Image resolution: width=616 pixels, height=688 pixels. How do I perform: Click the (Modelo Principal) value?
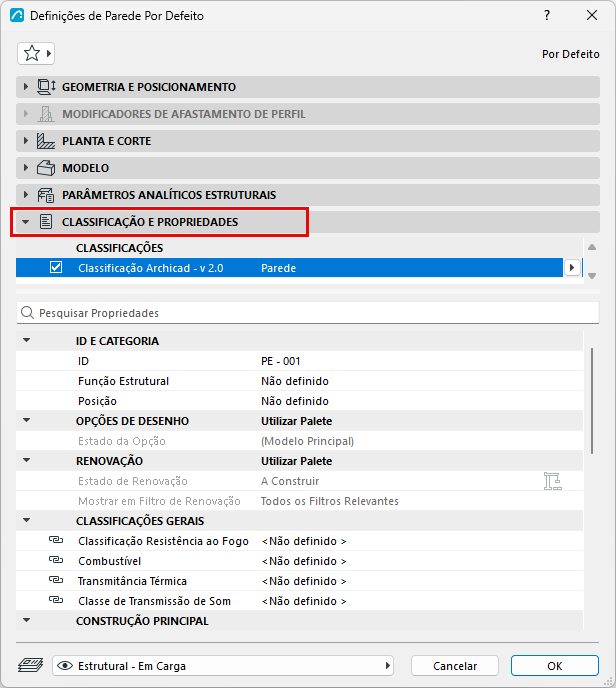point(308,441)
